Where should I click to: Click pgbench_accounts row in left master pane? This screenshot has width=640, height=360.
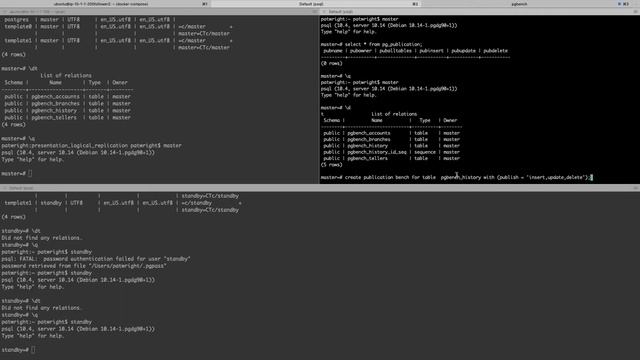[67, 97]
